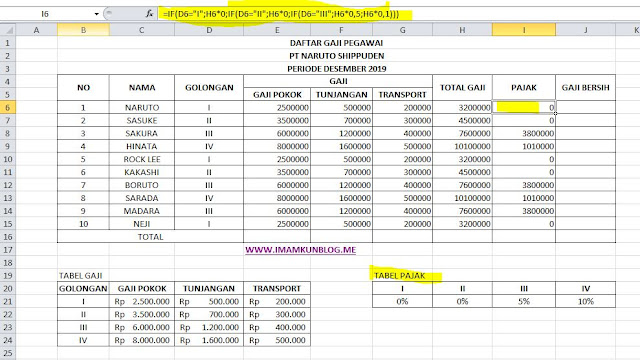Image resolution: width=640 pixels, height=360 pixels.
Task: Select the active PAJAK cell for NARUTO
Action: 524,107
